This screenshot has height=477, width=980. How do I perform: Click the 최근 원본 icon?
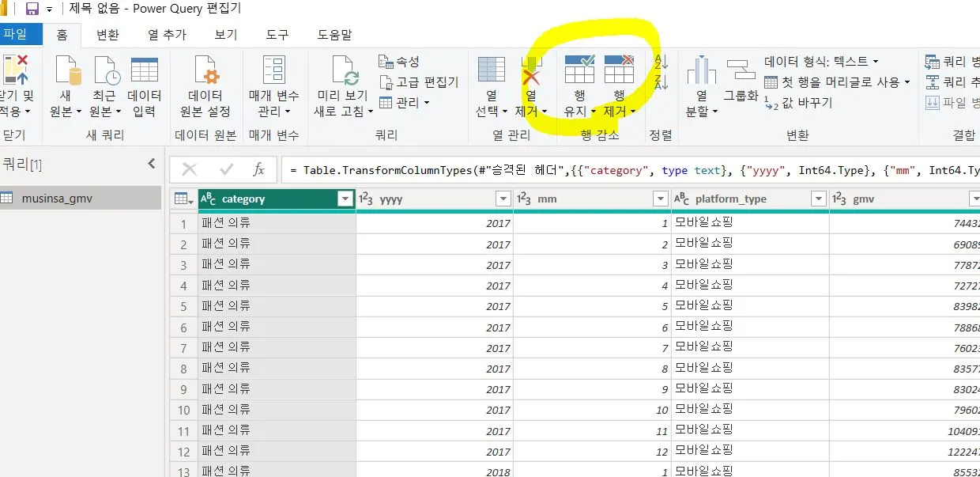tap(106, 71)
